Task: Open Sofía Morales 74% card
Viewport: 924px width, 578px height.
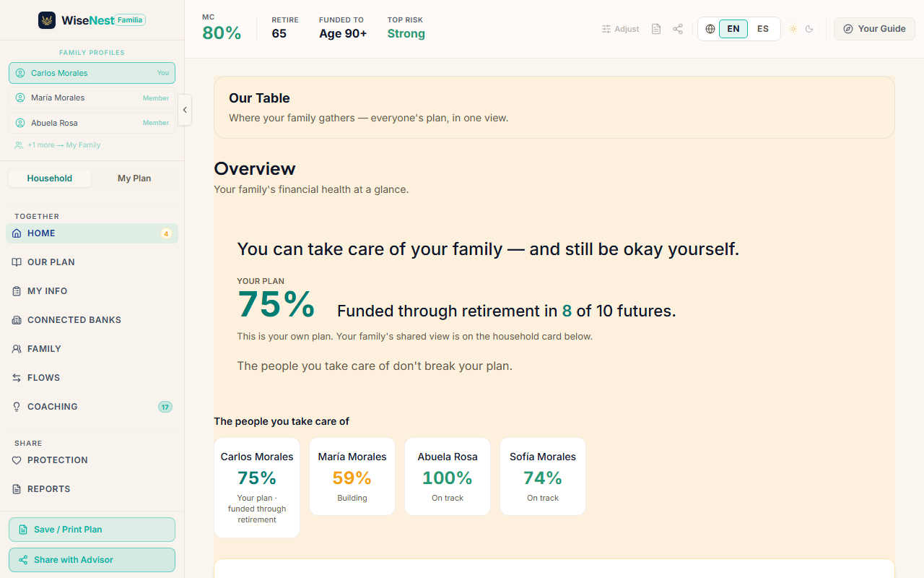Action: [x=543, y=477]
